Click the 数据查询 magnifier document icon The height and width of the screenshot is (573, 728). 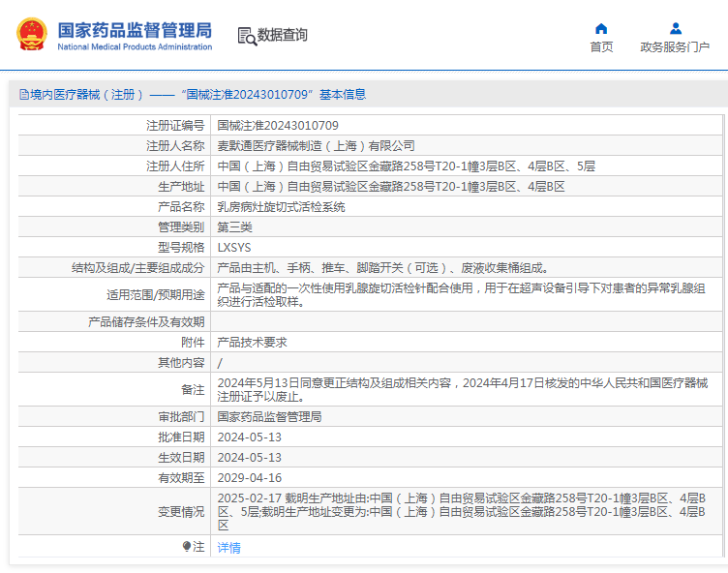pyautogui.click(x=247, y=36)
